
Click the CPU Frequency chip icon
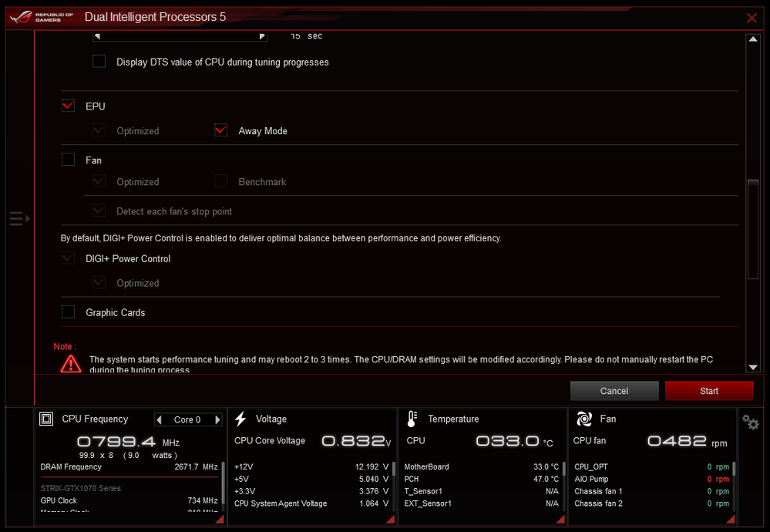46,419
